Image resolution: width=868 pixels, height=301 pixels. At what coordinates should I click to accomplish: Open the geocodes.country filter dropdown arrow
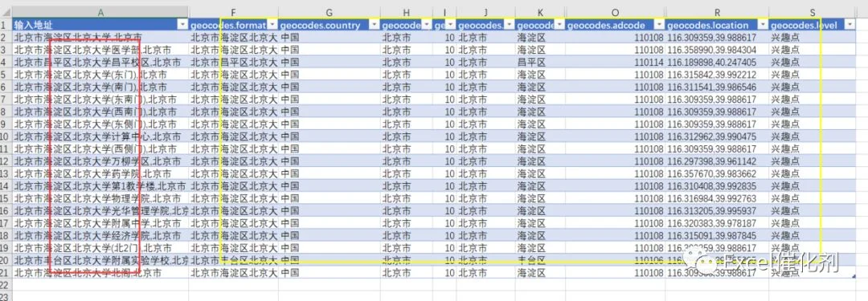(x=374, y=26)
